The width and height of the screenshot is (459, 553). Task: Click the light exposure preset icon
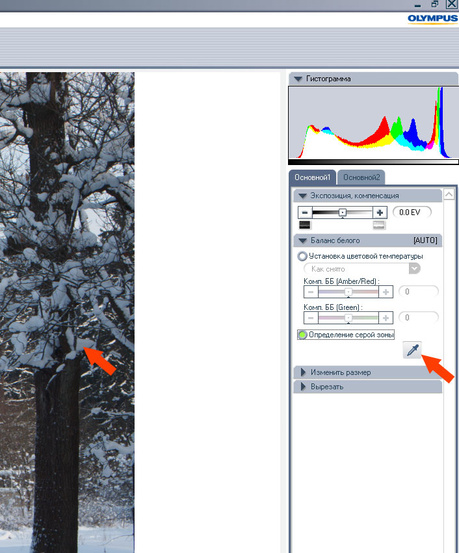379,225
